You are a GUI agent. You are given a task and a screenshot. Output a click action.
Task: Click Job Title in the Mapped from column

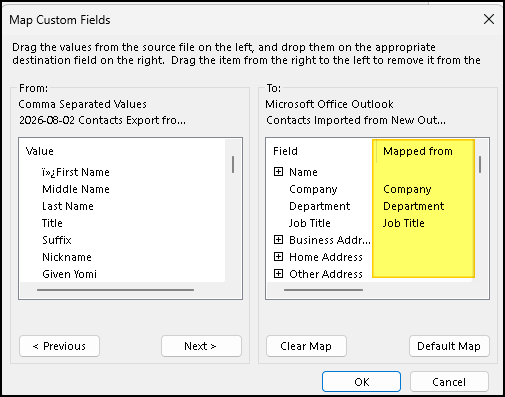click(404, 223)
